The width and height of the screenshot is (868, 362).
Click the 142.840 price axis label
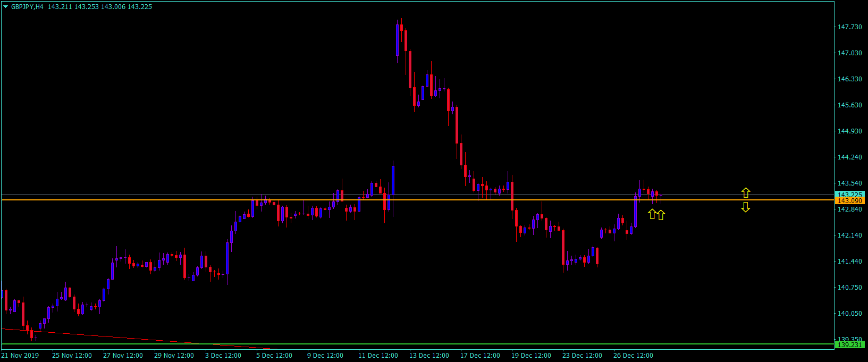coord(850,209)
